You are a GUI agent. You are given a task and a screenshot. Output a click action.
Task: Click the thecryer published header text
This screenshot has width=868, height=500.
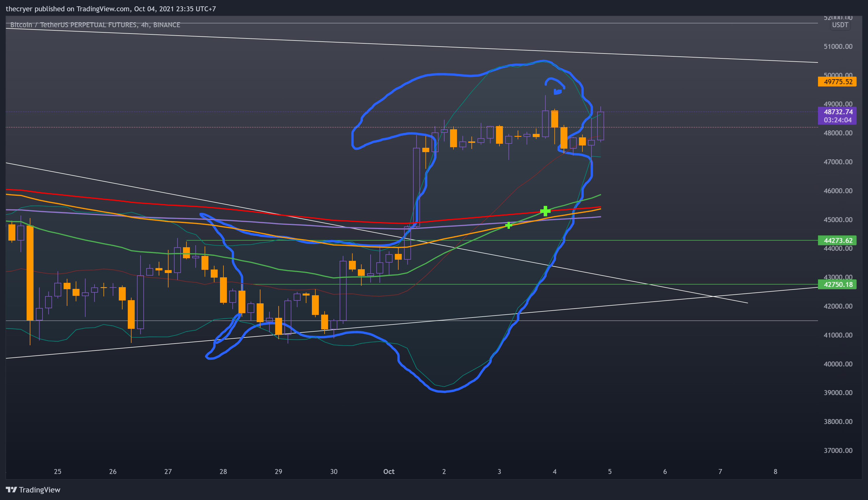click(x=111, y=9)
